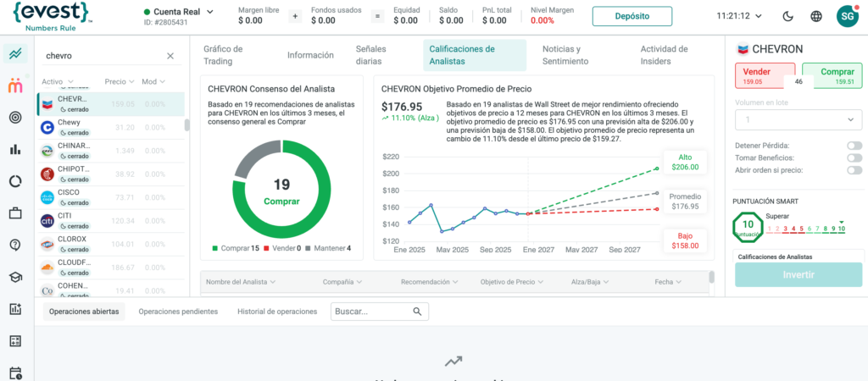Select the CLOROX asset logo
Image resolution: width=868 pixels, height=381 pixels.
point(47,244)
